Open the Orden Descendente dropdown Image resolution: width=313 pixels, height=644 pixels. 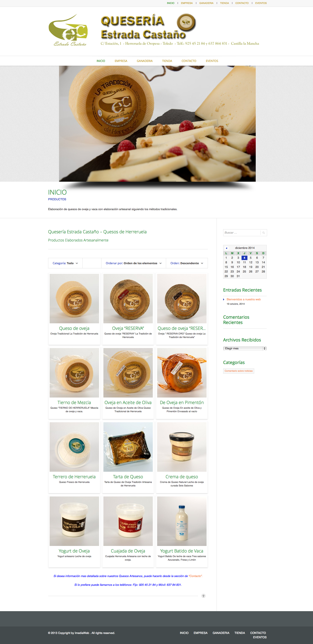(187, 263)
